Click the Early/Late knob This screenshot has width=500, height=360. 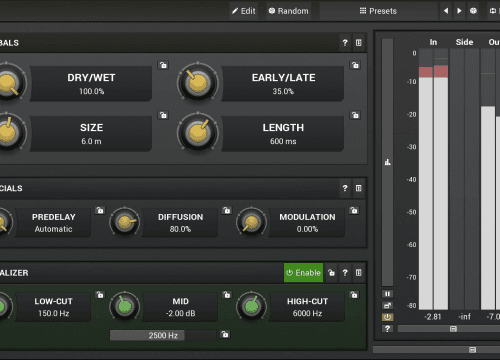198,82
